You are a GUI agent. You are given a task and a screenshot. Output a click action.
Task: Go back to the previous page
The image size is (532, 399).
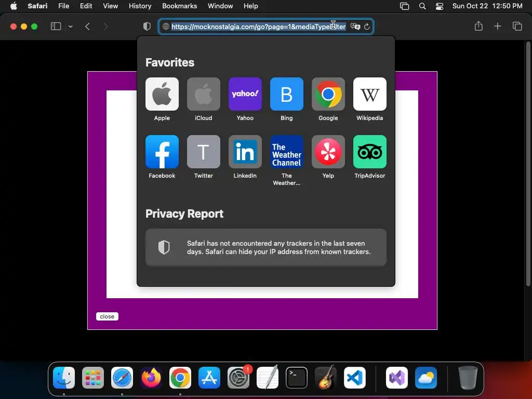click(87, 26)
